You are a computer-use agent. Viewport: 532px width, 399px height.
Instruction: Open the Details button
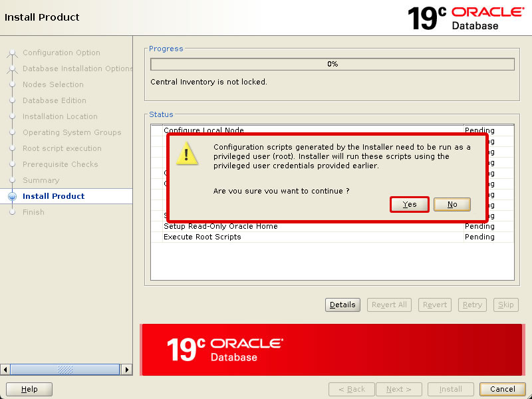pos(342,305)
